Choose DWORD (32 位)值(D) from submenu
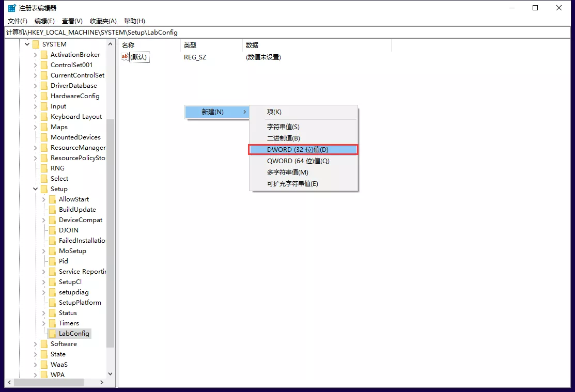Screen dimensions: 575x392 (x=303, y=150)
